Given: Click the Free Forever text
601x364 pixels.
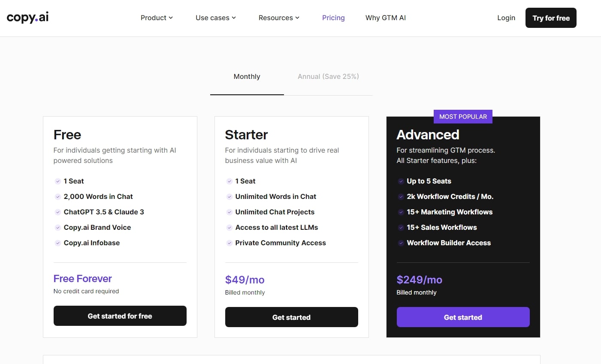Looking at the screenshot, I should [x=83, y=279].
